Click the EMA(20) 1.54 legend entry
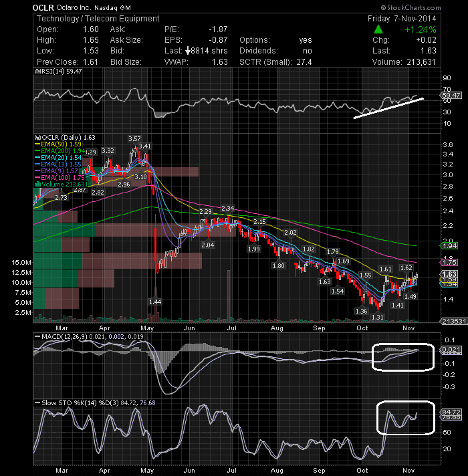Viewport: 468px width, 476px height. point(58,158)
